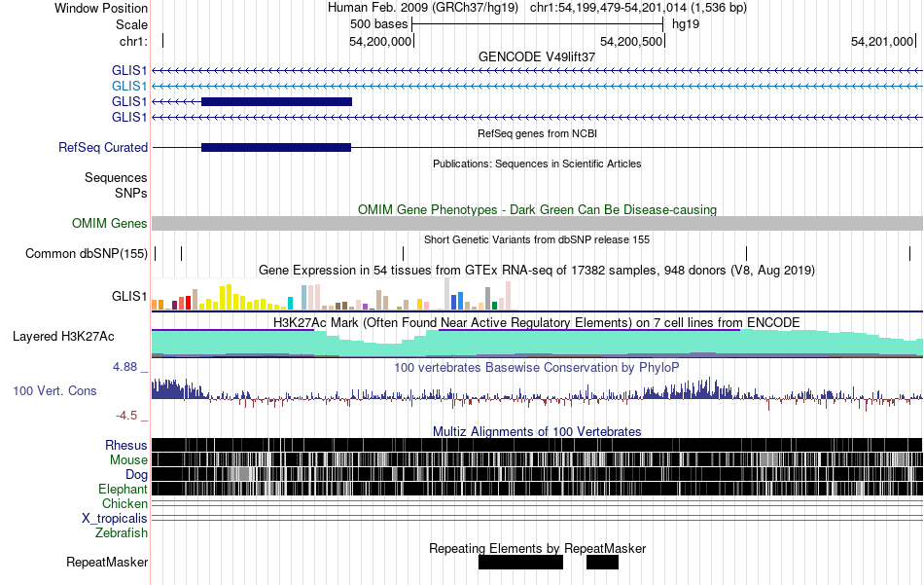The image size is (924, 585).
Task: Select the GLIS1 transcript exon block in GENCODE track
Action: tap(276, 101)
